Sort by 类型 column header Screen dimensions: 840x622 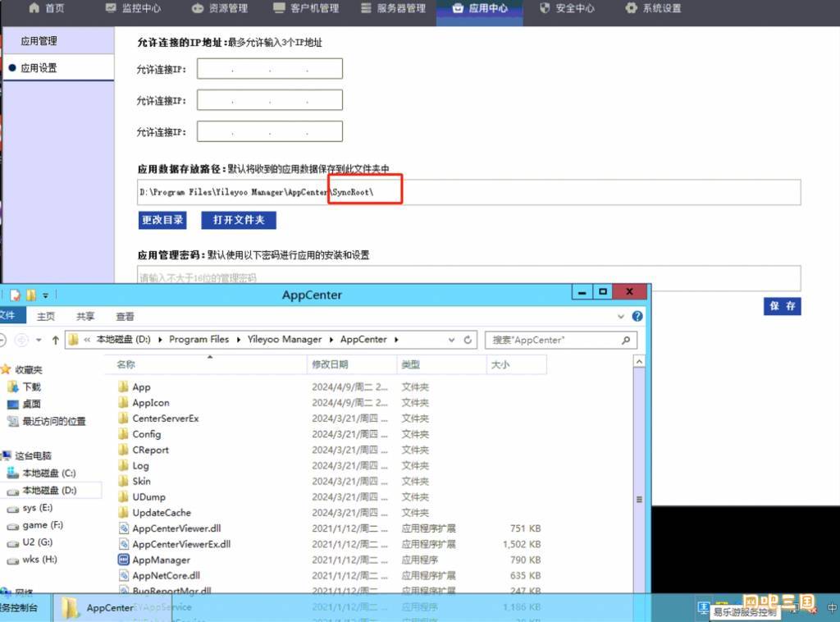(441, 364)
